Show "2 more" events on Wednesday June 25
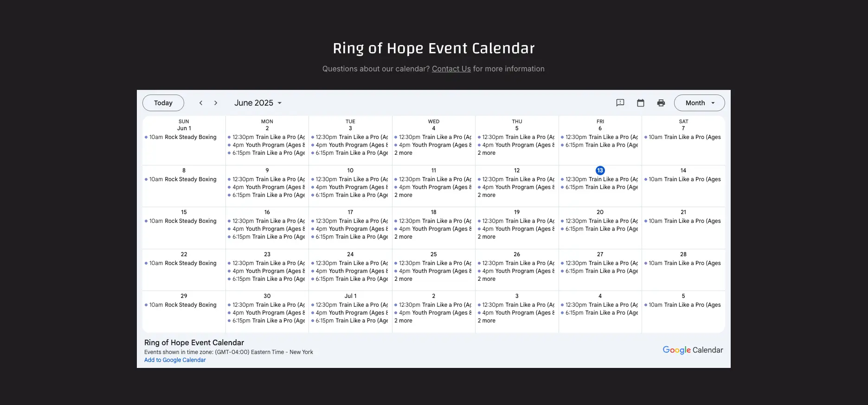The height and width of the screenshot is (405, 868). click(x=403, y=279)
